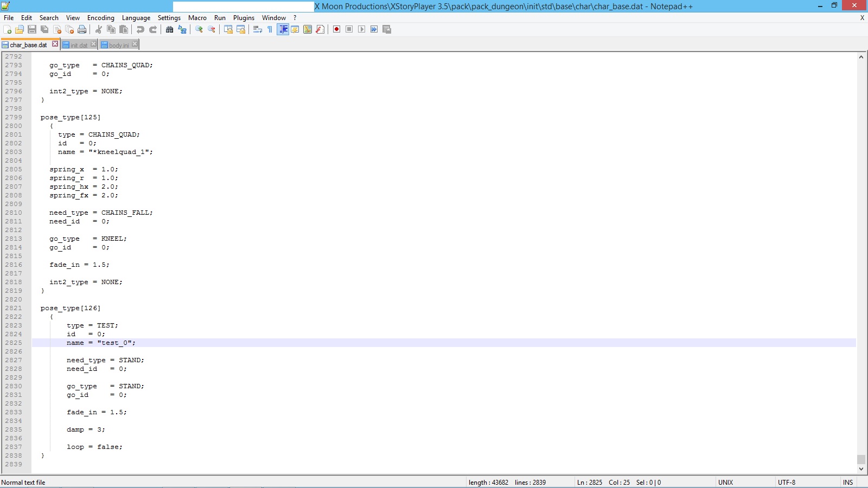Run macro multiple times icon
This screenshot has height=488, width=868.
(x=374, y=29)
